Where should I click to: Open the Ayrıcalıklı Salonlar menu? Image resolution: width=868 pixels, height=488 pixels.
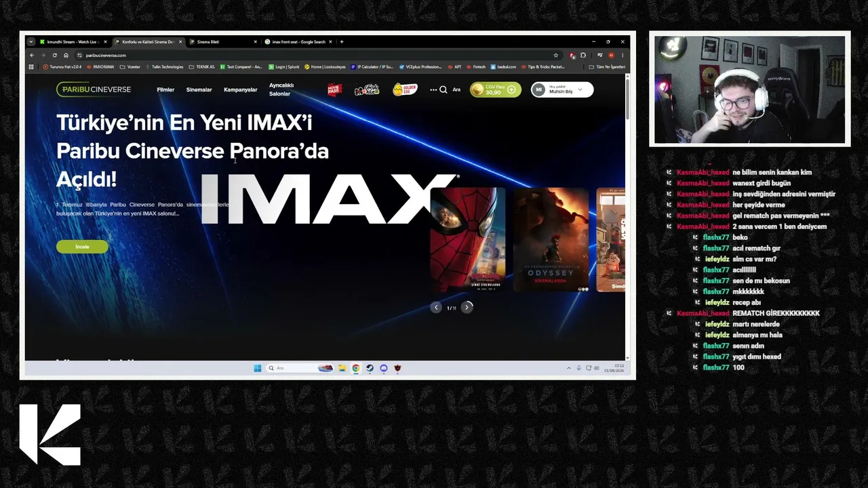click(x=281, y=89)
